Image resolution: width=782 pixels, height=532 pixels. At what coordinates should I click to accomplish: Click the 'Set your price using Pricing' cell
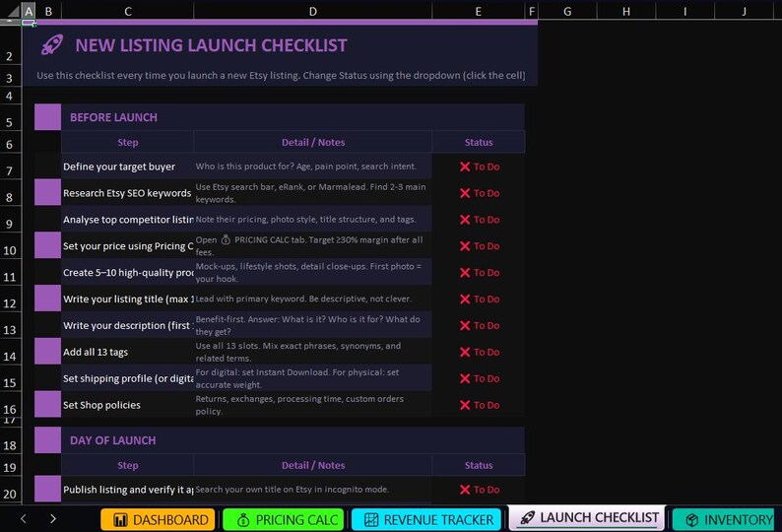(x=128, y=246)
